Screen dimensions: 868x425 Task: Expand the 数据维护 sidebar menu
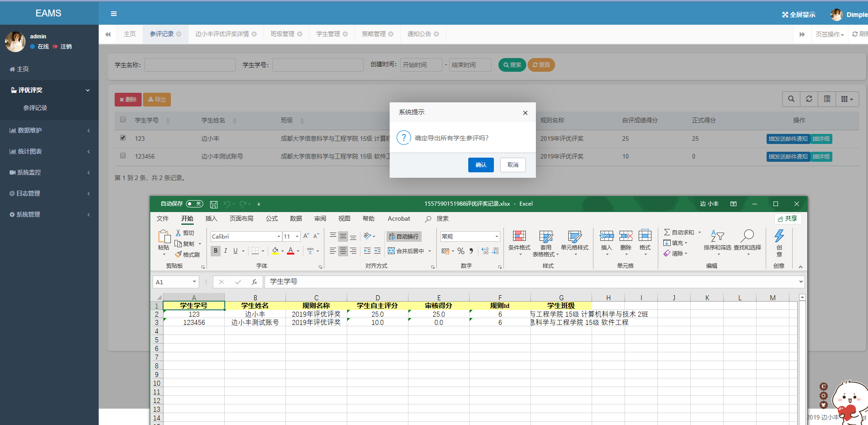[49, 130]
